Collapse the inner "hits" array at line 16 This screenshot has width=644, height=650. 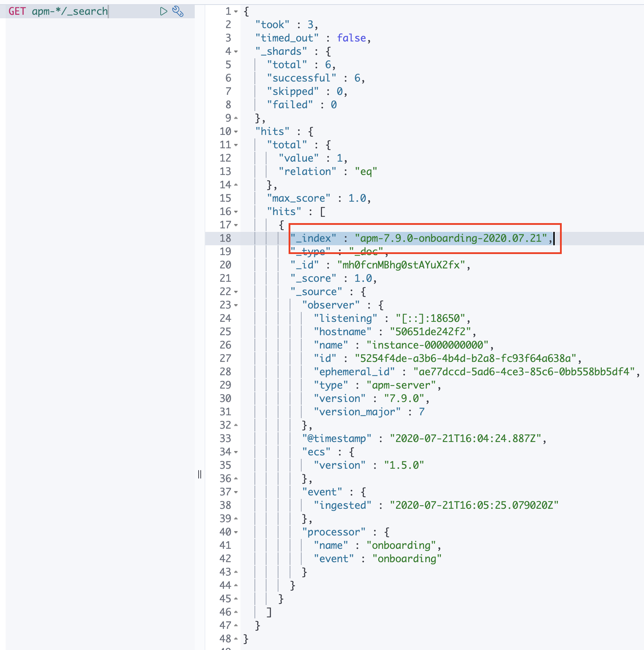236,212
